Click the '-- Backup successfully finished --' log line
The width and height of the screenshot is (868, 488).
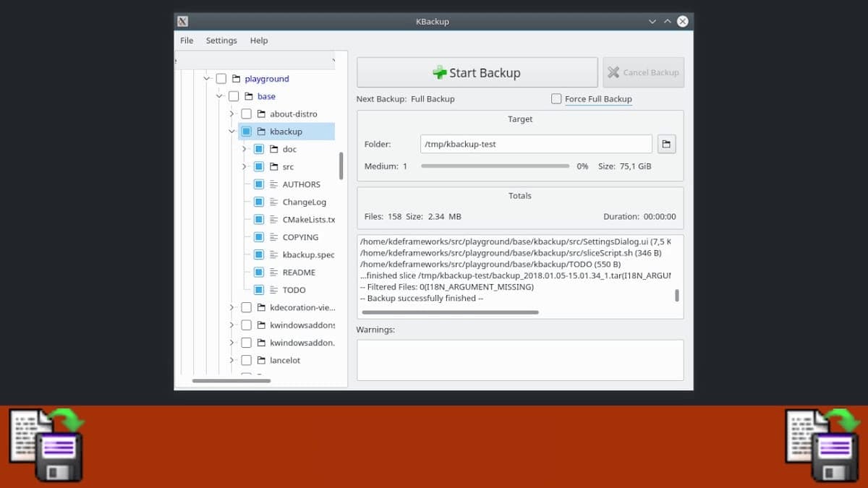421,298
